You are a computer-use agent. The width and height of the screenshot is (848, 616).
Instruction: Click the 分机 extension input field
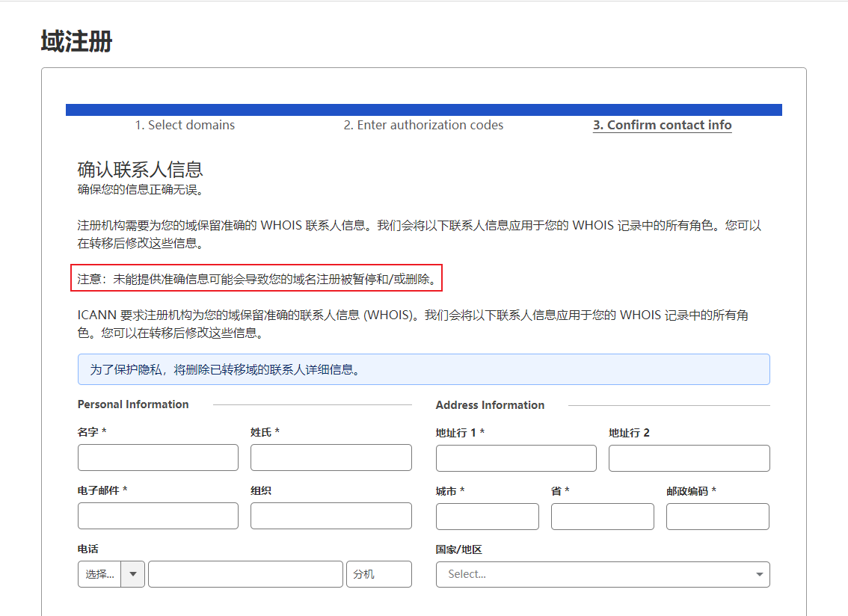coord(379,574)
